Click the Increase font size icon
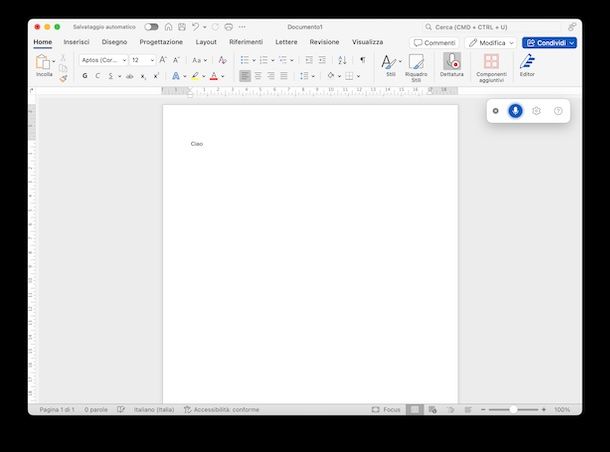 point(163,60)
